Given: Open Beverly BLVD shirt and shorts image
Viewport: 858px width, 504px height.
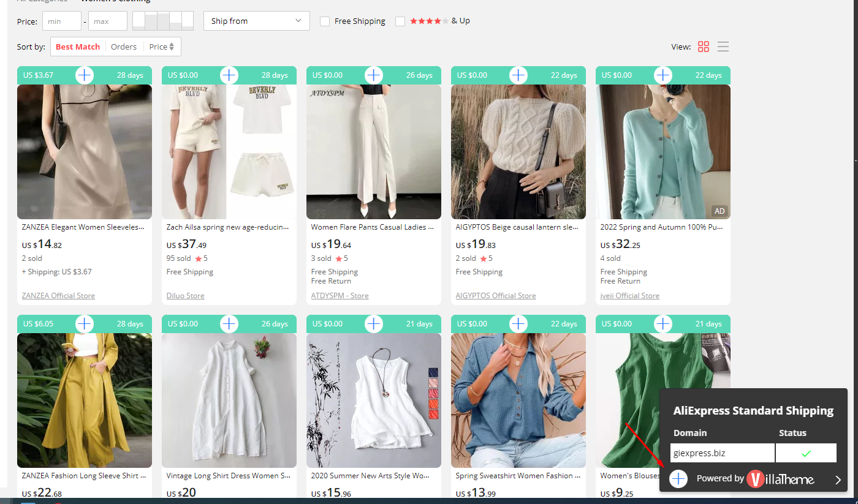Looking at the screenshot, I should pyautogui.click(x=229, y=152).
